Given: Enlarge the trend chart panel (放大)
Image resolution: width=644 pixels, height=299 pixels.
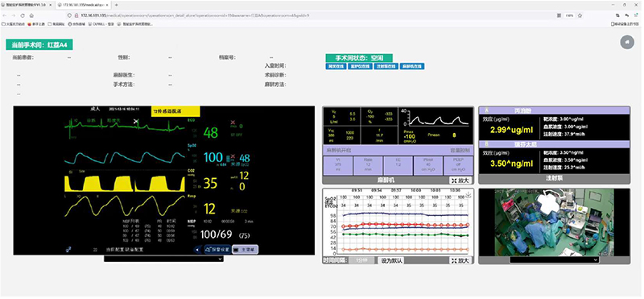Looking at the screenshot, I should (460, 260).
